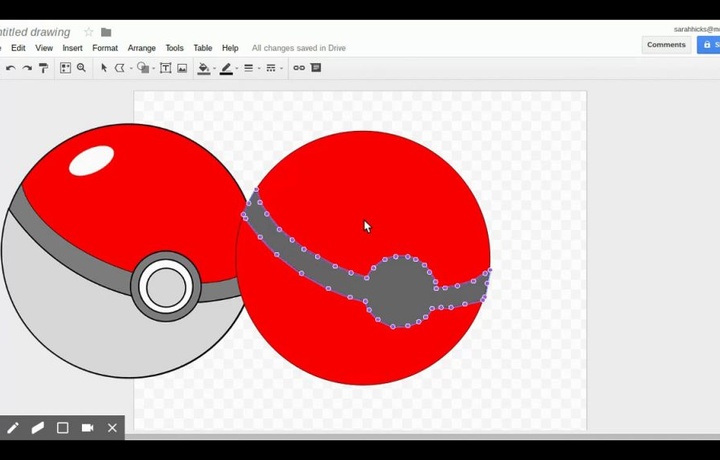Screen dimensions: 720x460
Task: Select the Paint format roller tool
Action: [x=44, y=68]
